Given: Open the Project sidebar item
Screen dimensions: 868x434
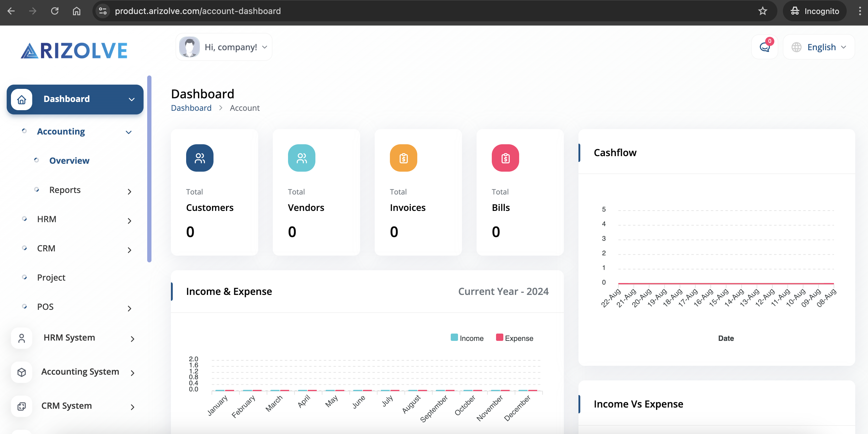Looking at the screenshot, I should (x=51, y=278).
